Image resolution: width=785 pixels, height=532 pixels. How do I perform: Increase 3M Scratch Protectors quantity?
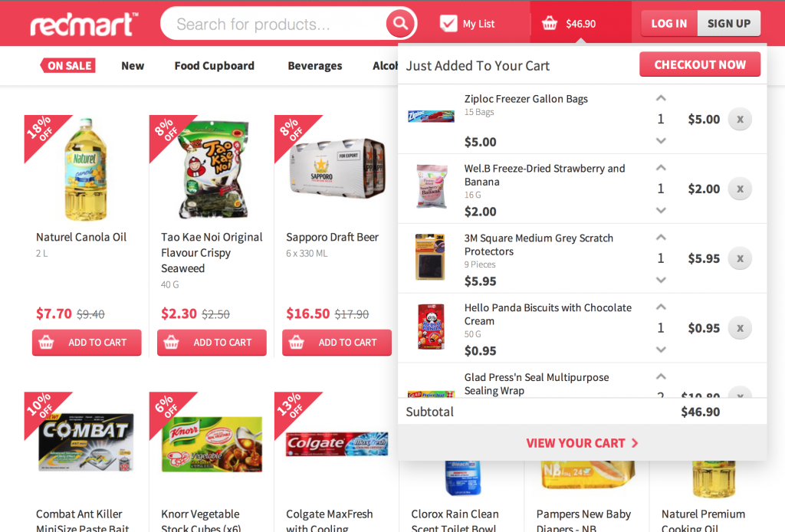point(661,237)
